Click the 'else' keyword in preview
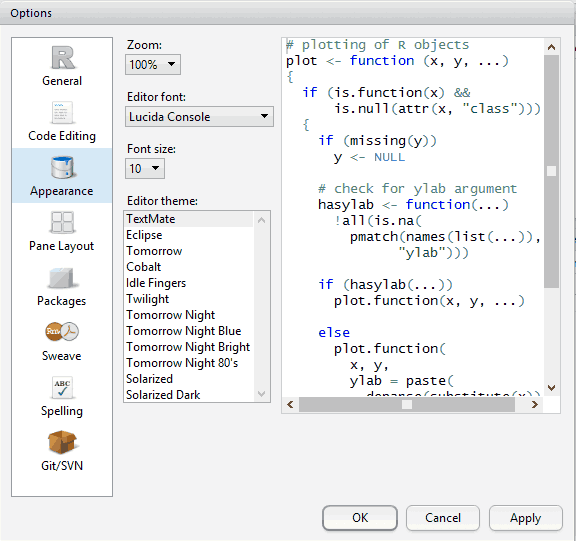 tap(334, 332)
